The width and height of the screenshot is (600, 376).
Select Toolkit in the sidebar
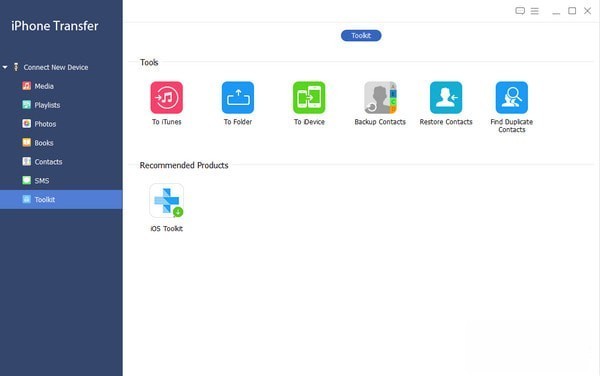[x=61, y=199]
